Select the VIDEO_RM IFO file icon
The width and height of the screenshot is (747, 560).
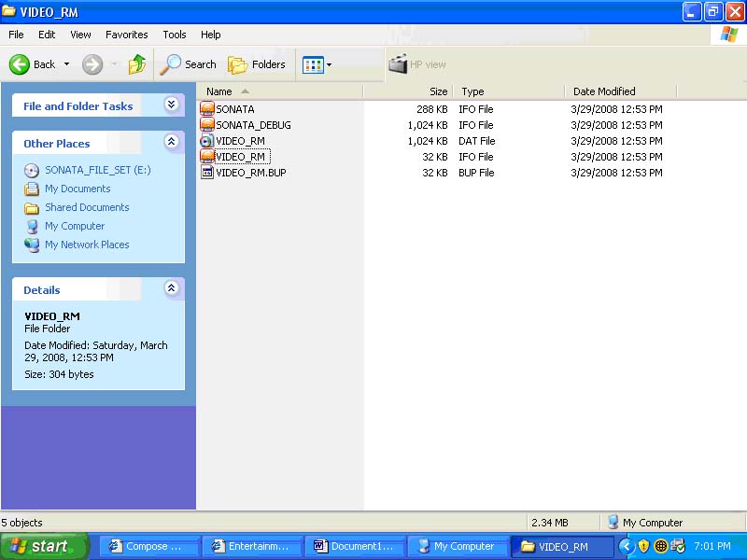pos(207,157)
